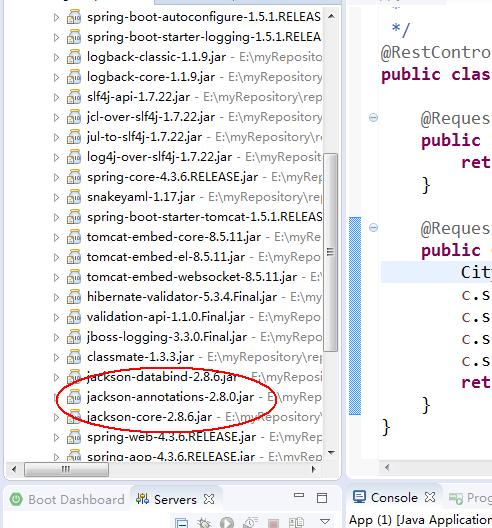Select tomcat-embed-websocket-8.5.11.jar entry

click(x=192, y=277)
